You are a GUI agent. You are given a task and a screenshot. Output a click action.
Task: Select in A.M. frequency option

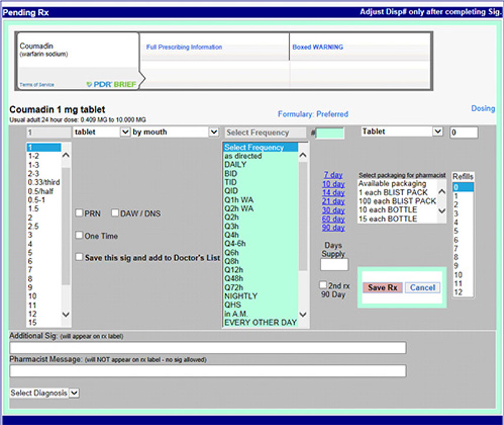click(x=261, y=314)
